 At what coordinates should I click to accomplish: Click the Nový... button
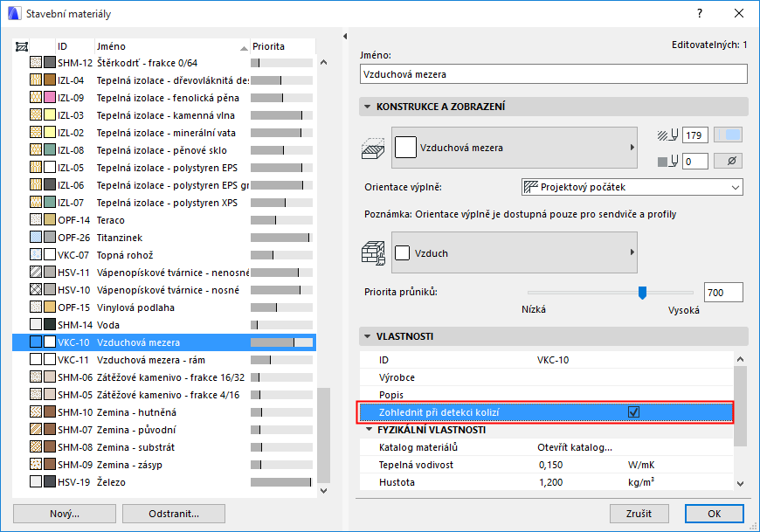(65, 514)
